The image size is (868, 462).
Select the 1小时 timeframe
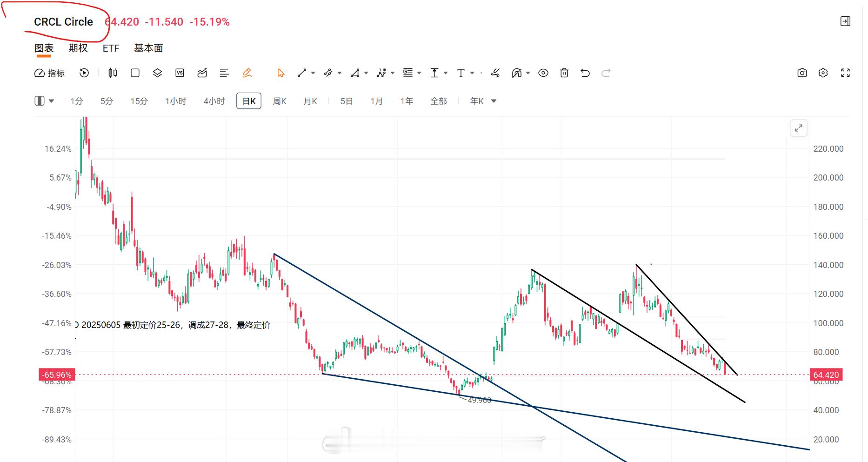pyautogui.click(x=176, y=101)
